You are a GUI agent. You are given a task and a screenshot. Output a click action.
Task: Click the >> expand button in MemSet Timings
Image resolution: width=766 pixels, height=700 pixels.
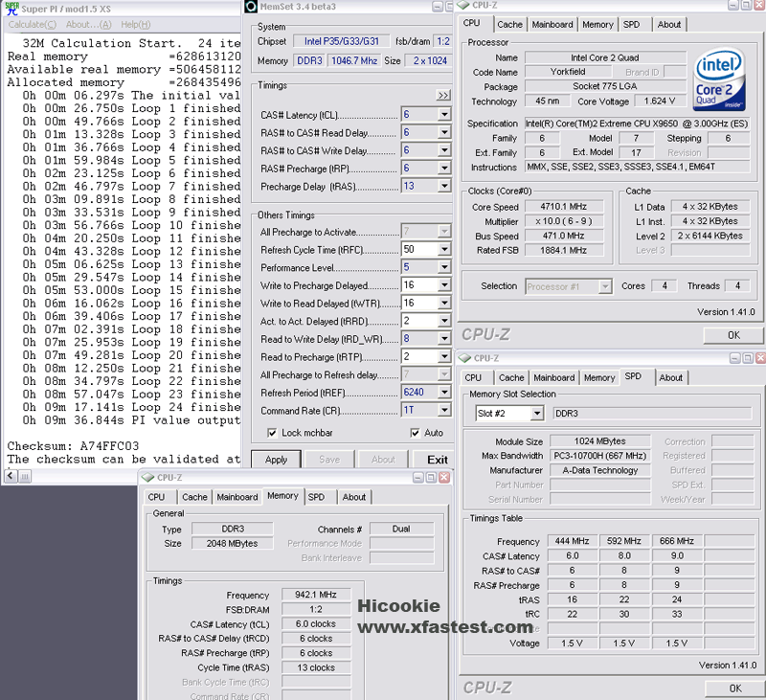(x=443, y=95)
